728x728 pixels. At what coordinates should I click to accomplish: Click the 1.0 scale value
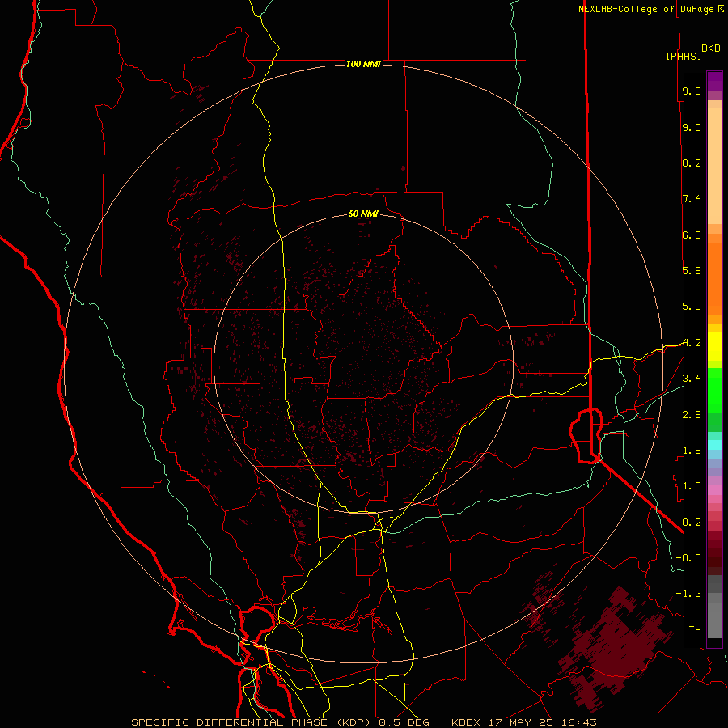tap(692, 485)
